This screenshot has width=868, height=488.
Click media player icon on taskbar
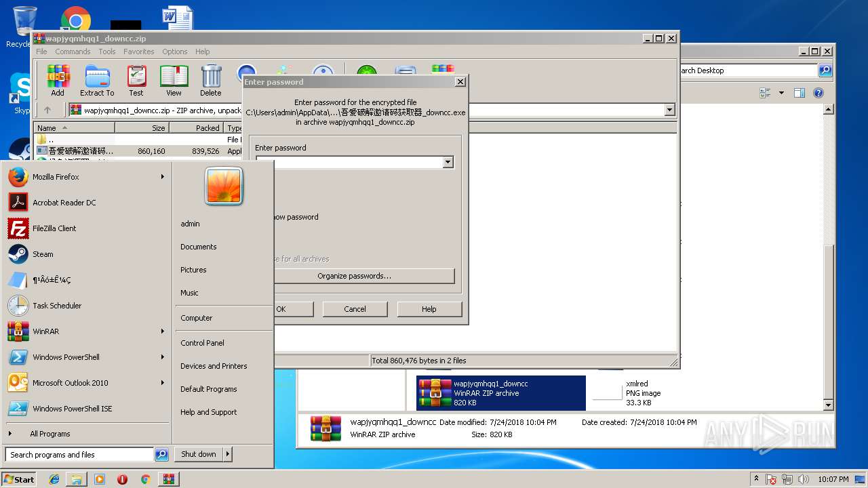click(100, 479)
